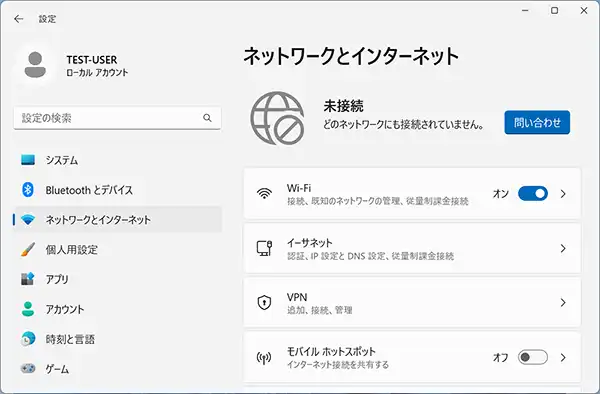Open アプリ settings section
Screen dimensions: 600x394
117,279
